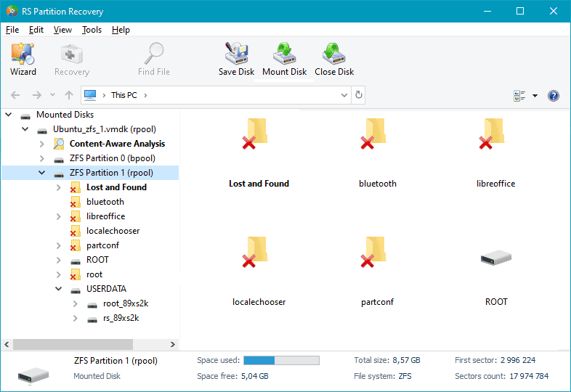Select the USERDATA tree item

pos(106,289)
